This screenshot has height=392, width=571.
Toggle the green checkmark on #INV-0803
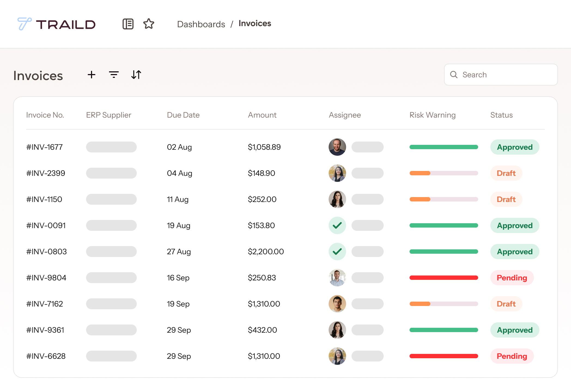tap(337, 251)
